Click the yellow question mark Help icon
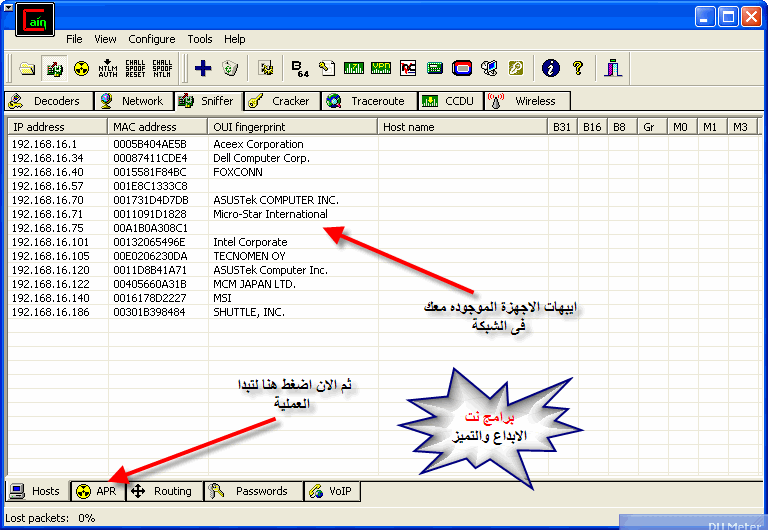Viewport: 768px width, 530px height. pos(578,68)
